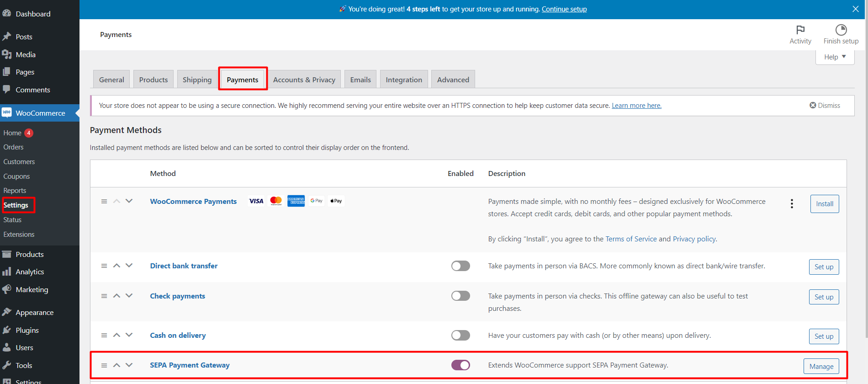Screen dimensions: 868x384
Task: Open WooCommerce Payments three-dot options menu
Action: (x=792, y=204)
